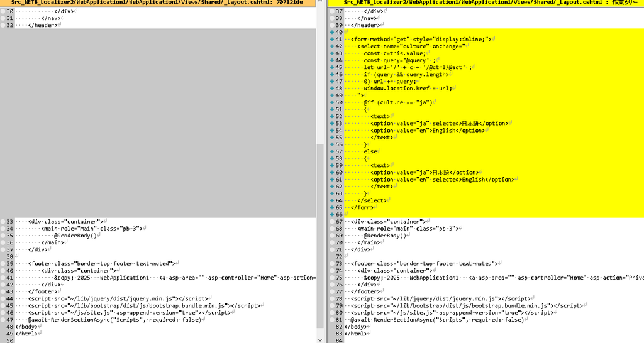644x343 pixels.
Task: Click the plus marker on added line 40
Action: click(331, 33)
